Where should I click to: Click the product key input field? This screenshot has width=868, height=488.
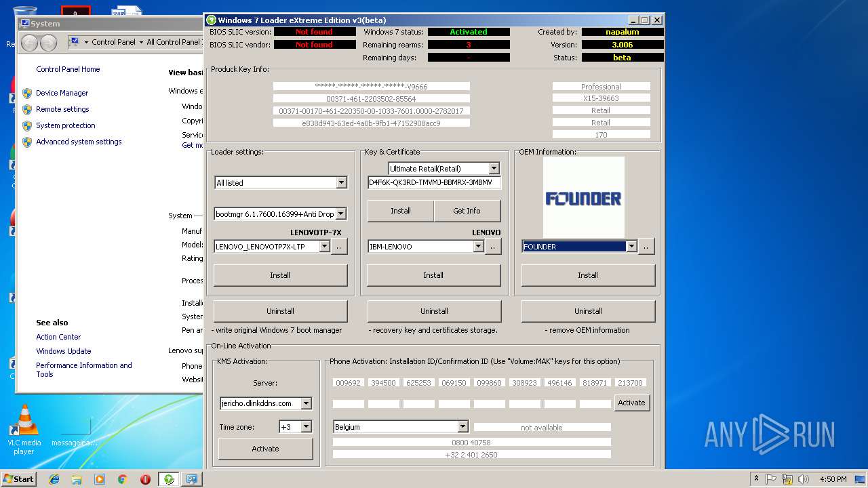(434, 182)
